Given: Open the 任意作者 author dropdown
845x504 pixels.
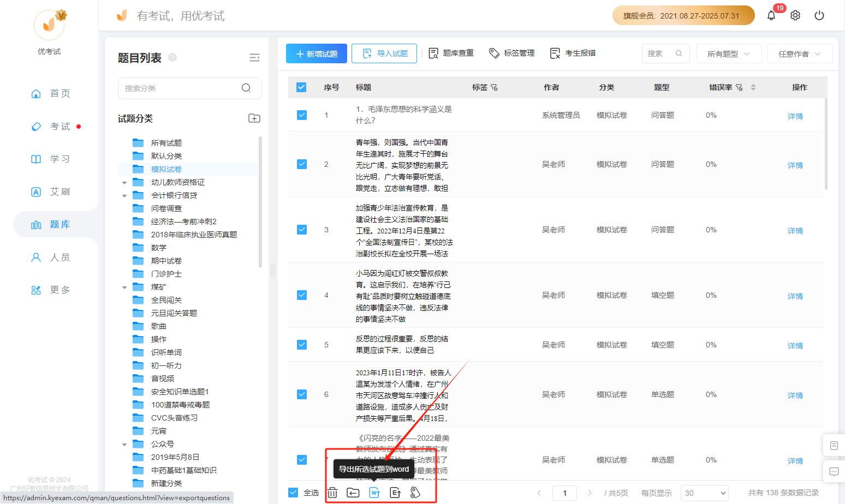Looking at the screenshot, I should click(x=800, y=53).
